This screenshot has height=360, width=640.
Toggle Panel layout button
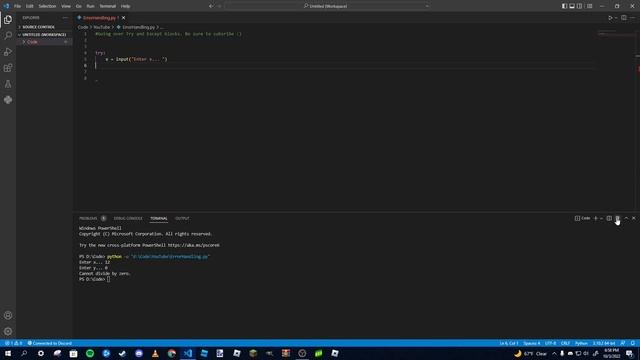[572, 6]
